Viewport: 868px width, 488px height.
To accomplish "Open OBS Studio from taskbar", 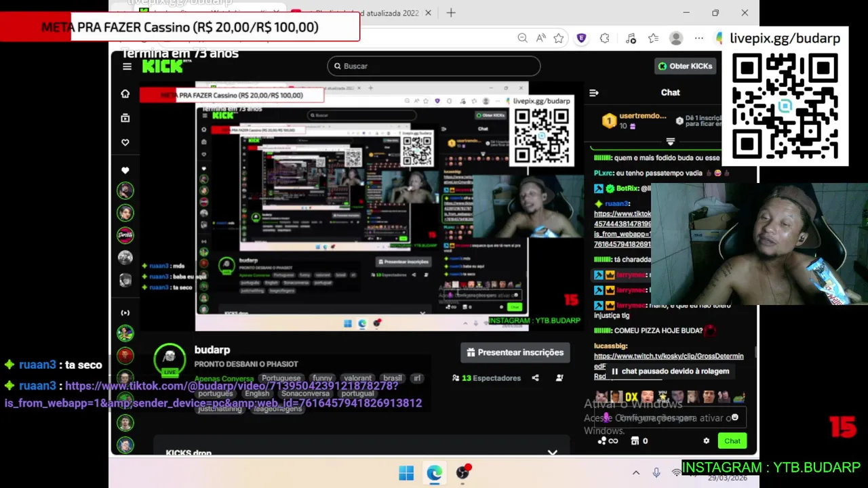I will coord(462,473).
